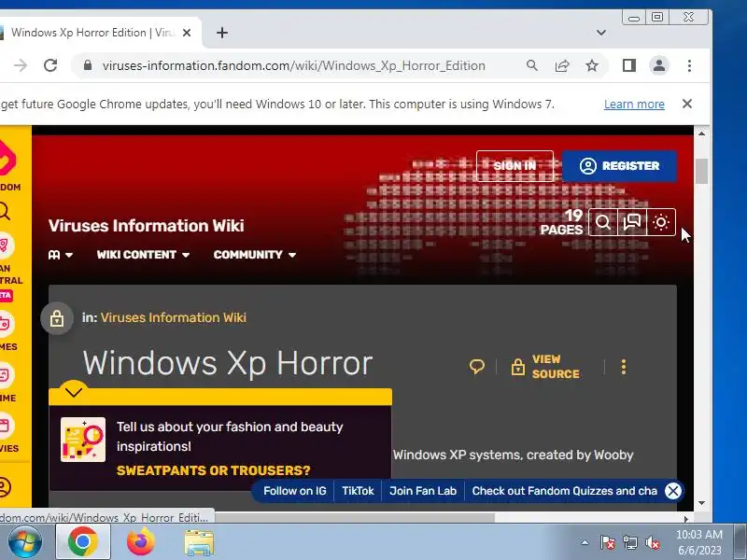Click Follow on IG
This screenshot has height=560, width=747.
pos(295,491)
